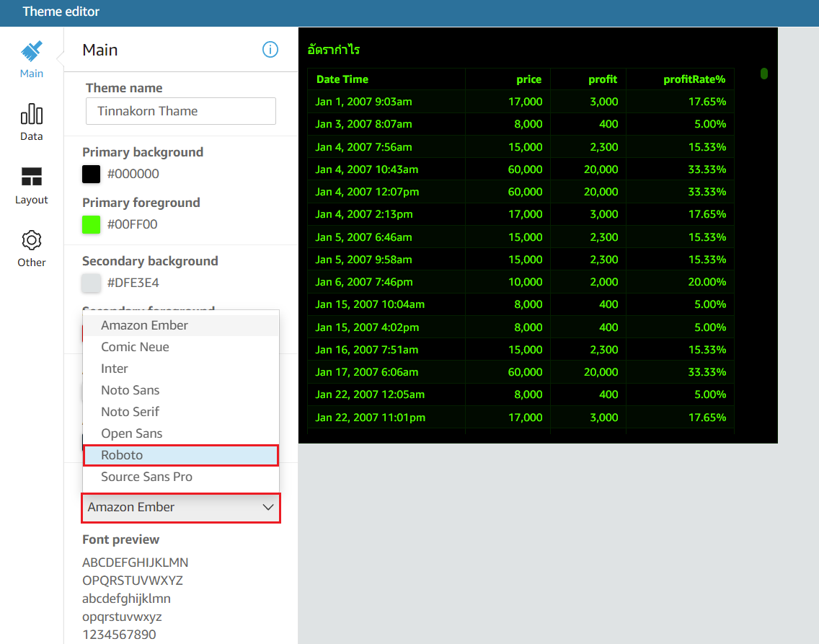Switch to the Layout panel
819x644 pixels.
point(31,177)
